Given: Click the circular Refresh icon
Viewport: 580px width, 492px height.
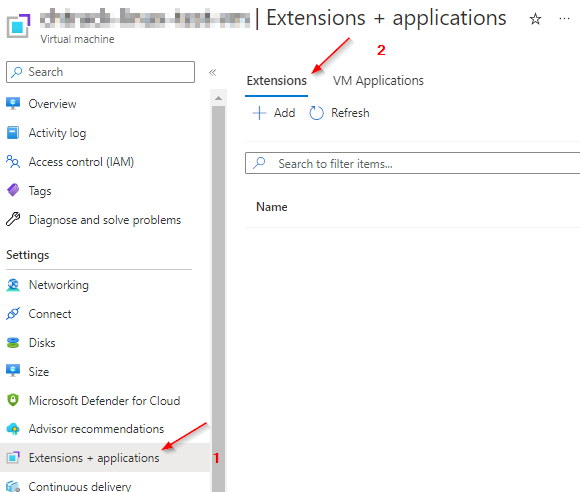Looking at the screenshot, I should (x=316, y=113).
